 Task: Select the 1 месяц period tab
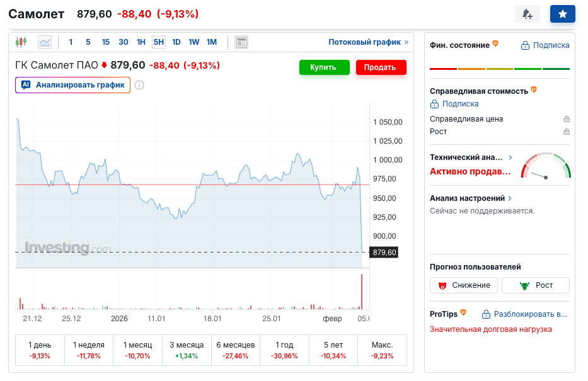coord(137,350)
